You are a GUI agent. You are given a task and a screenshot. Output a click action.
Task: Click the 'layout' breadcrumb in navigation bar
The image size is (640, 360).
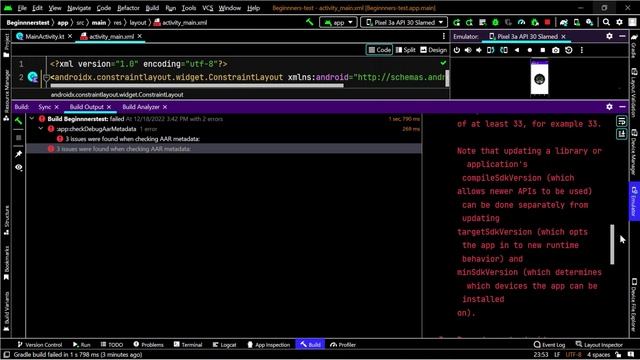coord(138,22)
